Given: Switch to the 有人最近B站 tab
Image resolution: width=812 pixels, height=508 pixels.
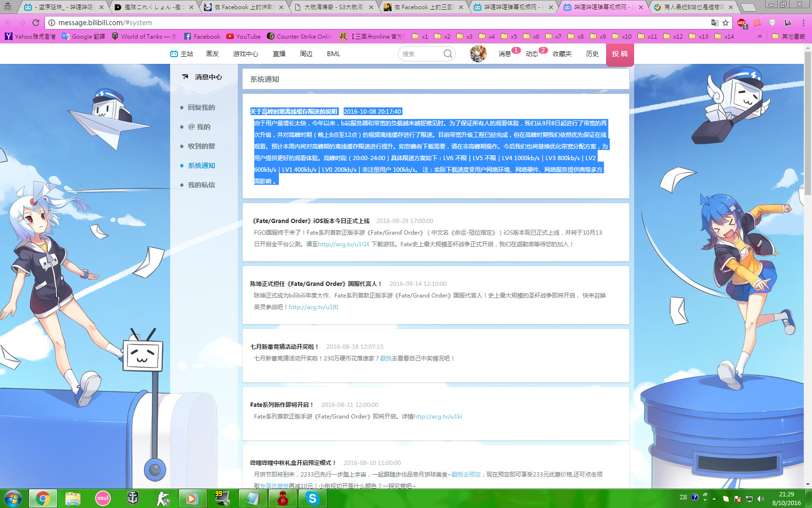Looking at the screenshot, I should pos(693,7).
